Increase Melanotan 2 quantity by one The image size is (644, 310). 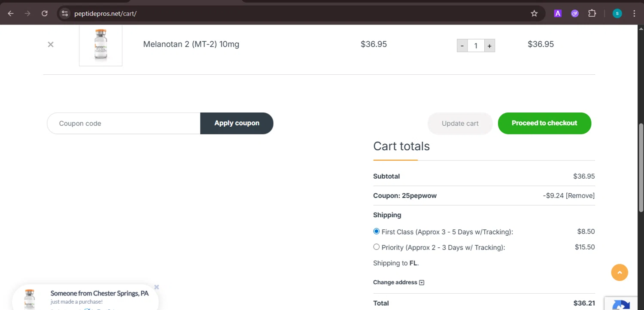[x=489, y=46]
